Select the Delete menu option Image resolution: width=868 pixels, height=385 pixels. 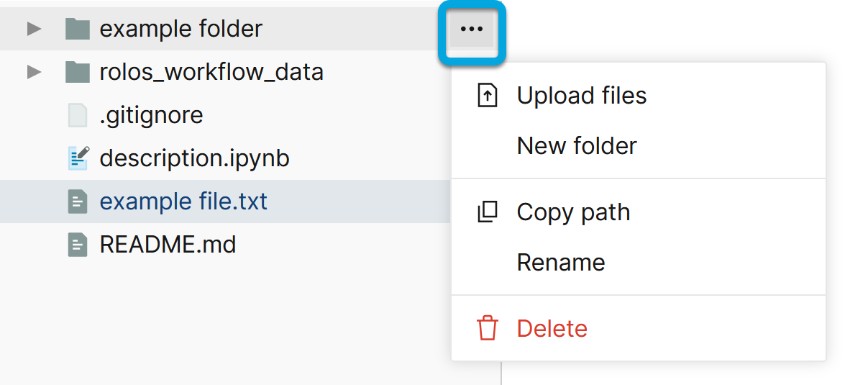(x=552, y=328)
